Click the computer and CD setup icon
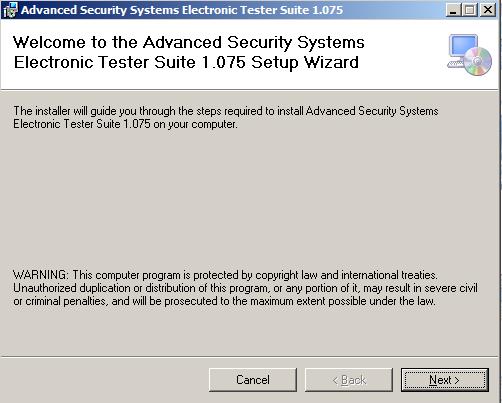This screenshot has height=403, width=502. [x=469, y=55]
